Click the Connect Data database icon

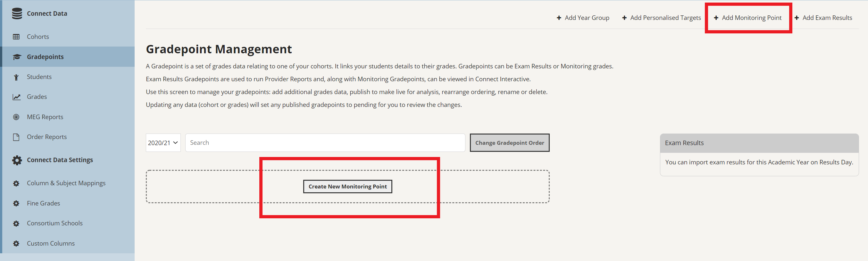click(x=17, y=13)
